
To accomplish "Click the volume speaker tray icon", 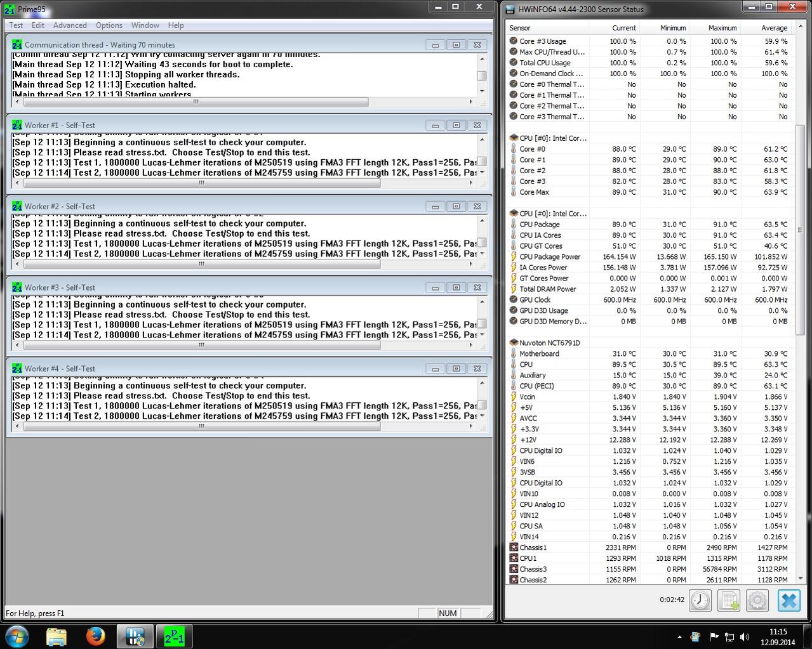I will point(744,637).
